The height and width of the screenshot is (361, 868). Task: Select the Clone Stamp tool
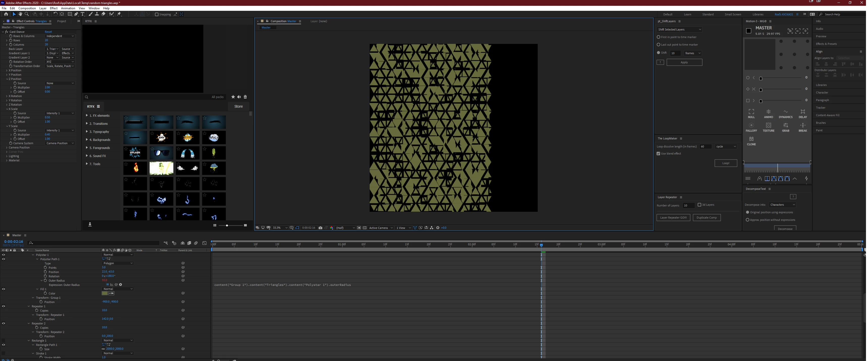click(x=97, y=14)
